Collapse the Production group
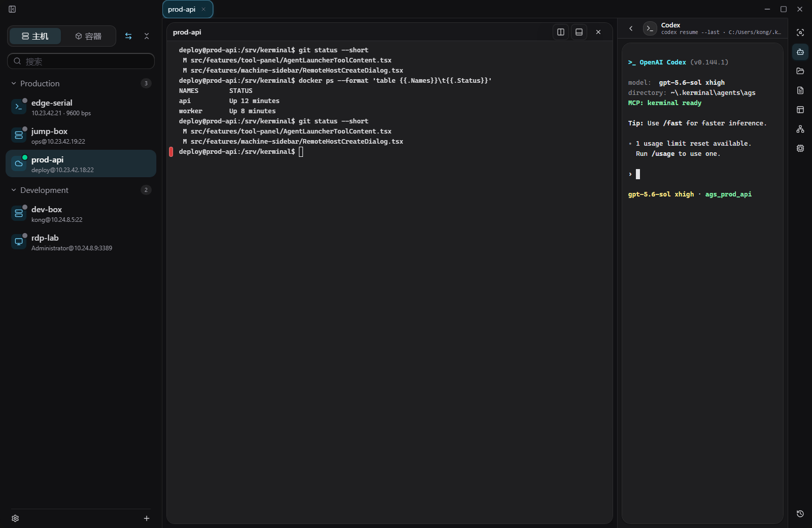Viewport: 812px width, 528px height. pos(14,83)
